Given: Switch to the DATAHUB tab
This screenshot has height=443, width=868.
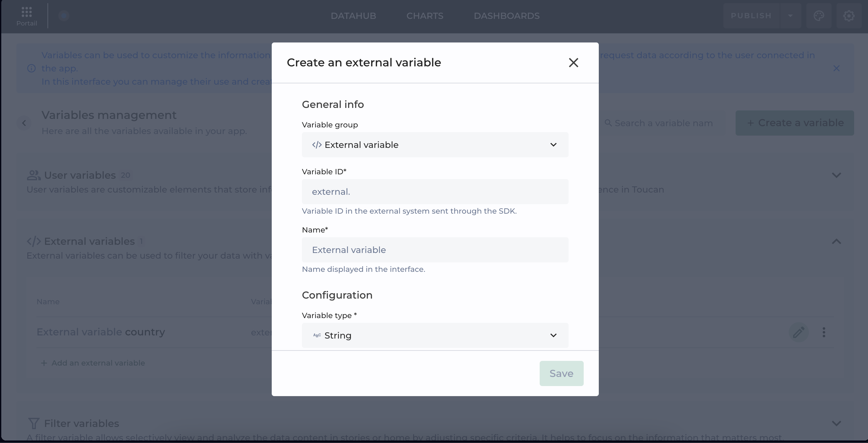Looking at the screenshot, I should pos(353,16).
